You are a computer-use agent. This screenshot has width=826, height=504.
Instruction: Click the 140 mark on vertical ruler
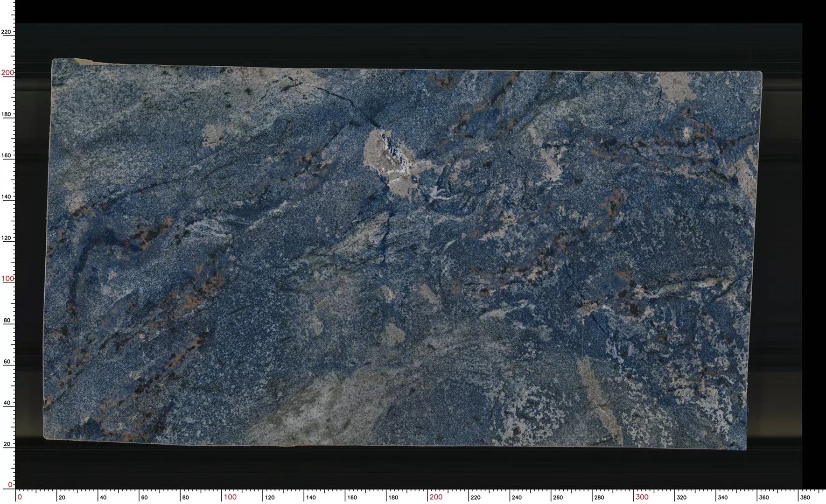7,196
